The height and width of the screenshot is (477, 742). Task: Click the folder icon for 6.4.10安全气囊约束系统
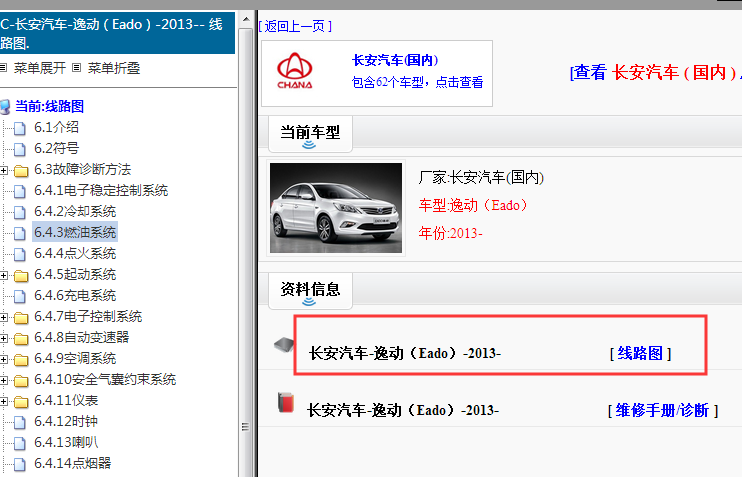pyautogui.click(x=21, y=380)
